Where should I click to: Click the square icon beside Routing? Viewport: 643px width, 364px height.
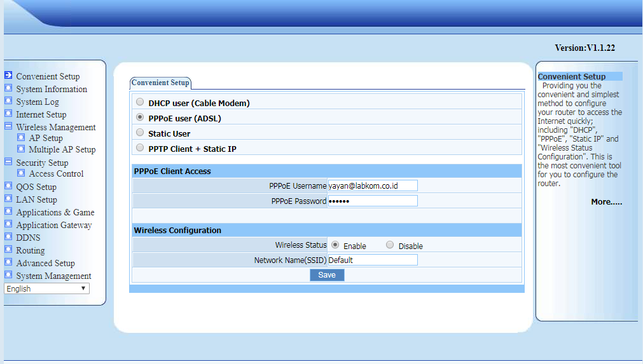[x=8, y=250]
